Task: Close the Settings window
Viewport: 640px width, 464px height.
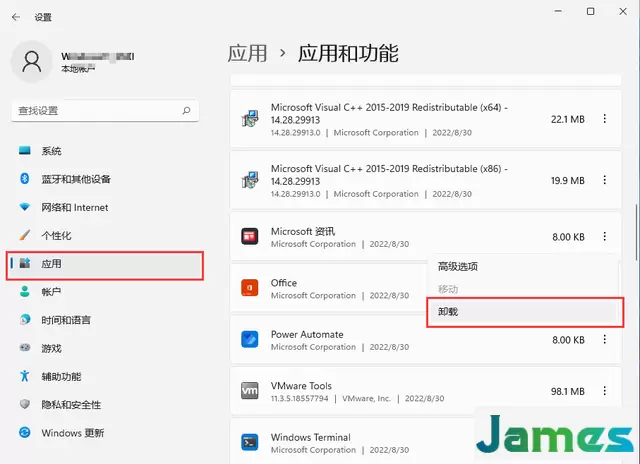Action: point(623,11)
